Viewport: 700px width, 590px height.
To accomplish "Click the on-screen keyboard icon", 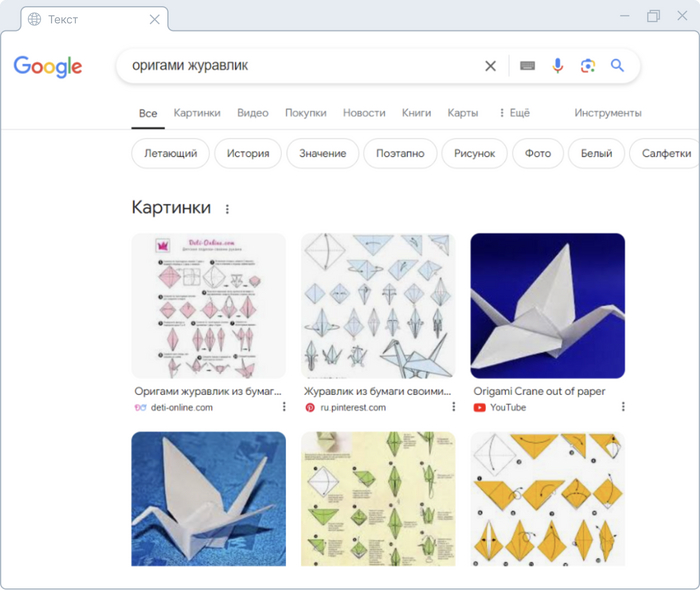I will [527, 66].
